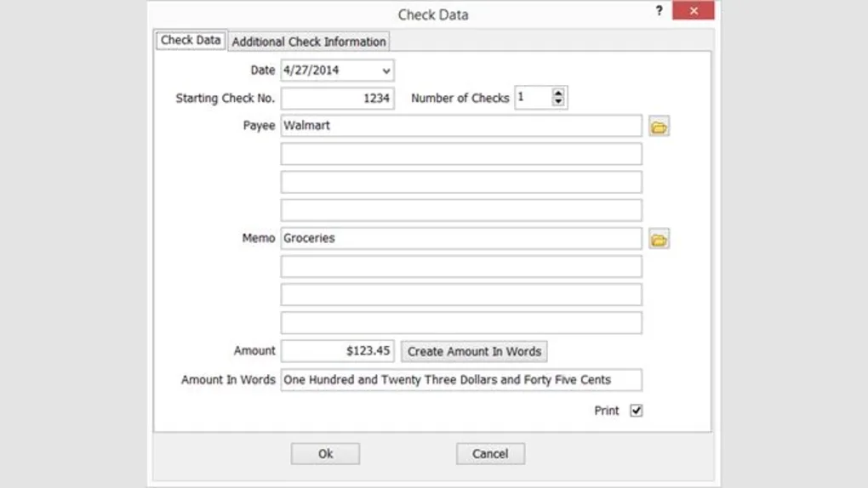Click the date text 4/27/2014
868x488 pixels.
(311, 71)
